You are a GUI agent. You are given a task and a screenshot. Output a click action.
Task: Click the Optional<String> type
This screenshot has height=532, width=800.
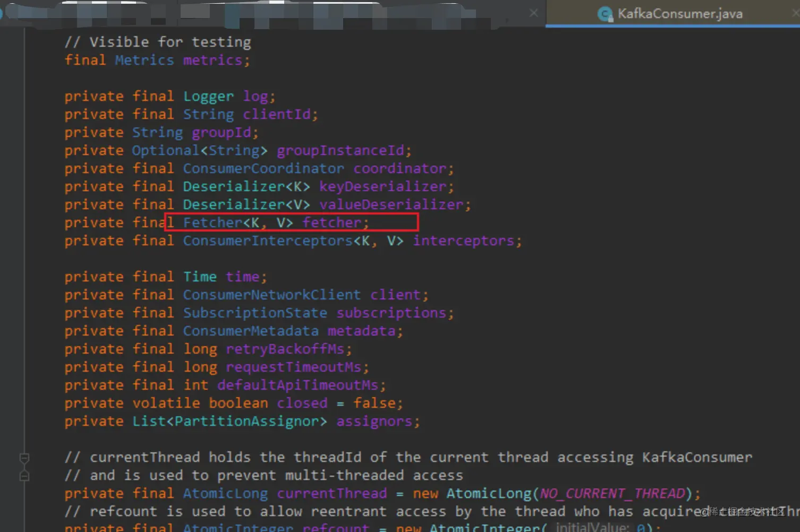(x=200, y=150)
